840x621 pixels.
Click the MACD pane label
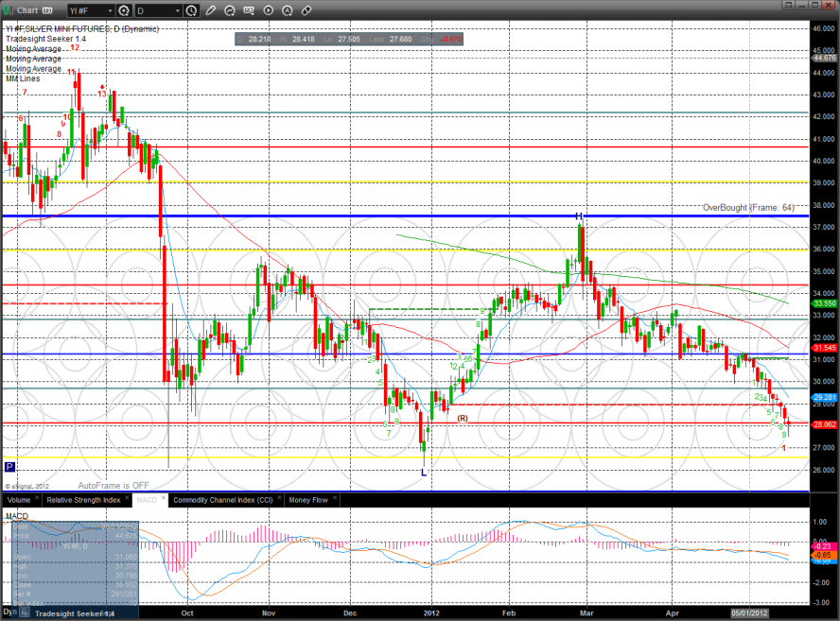click(17, 516)
